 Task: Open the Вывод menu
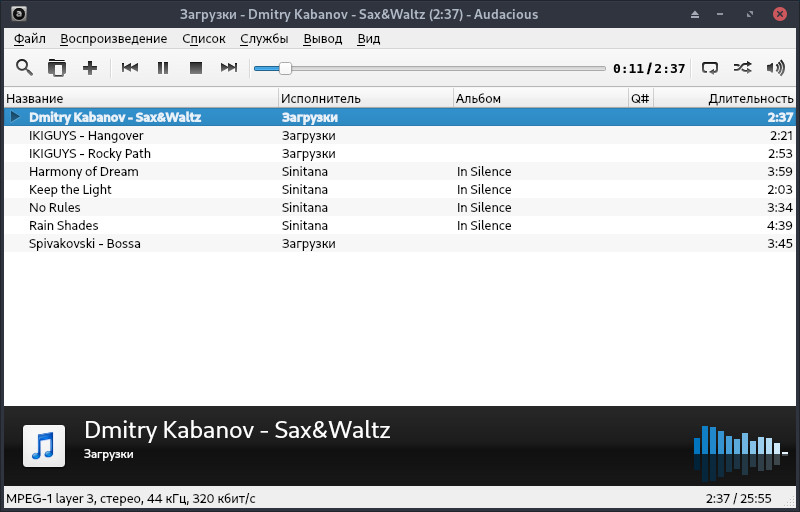pyautogui.click(x=322, y=39)
